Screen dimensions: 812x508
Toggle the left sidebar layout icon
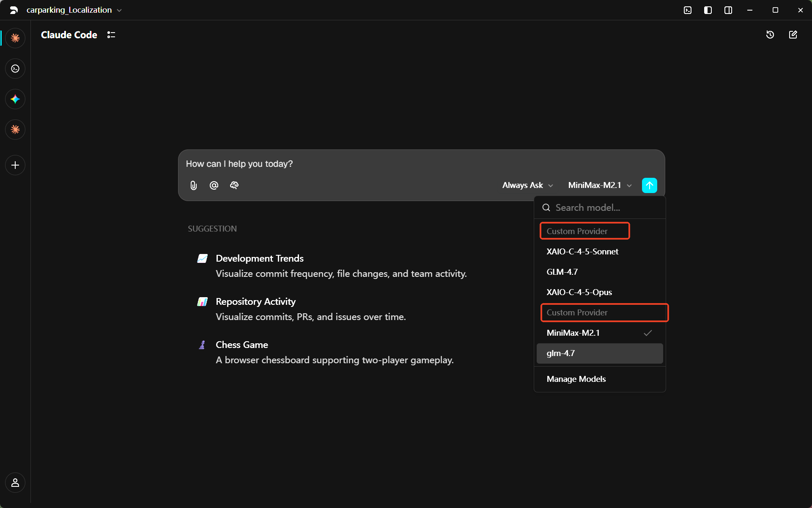(708, 10)
